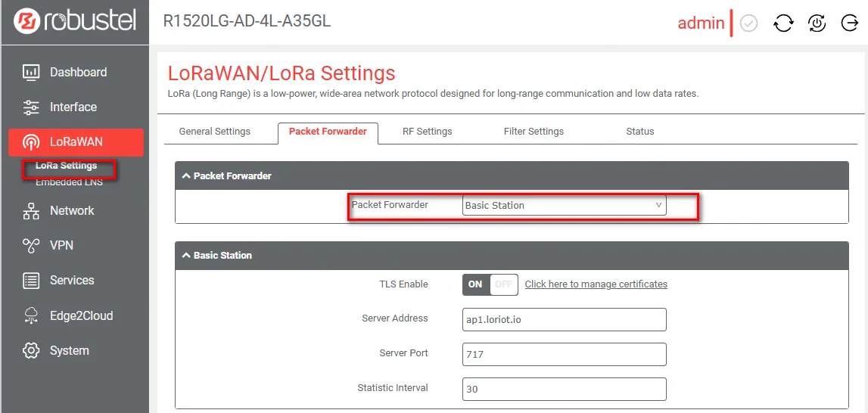This screenshot has width=868, height=413.
Task: Click the VPN icon in sidebar
Action: point(31,246)
